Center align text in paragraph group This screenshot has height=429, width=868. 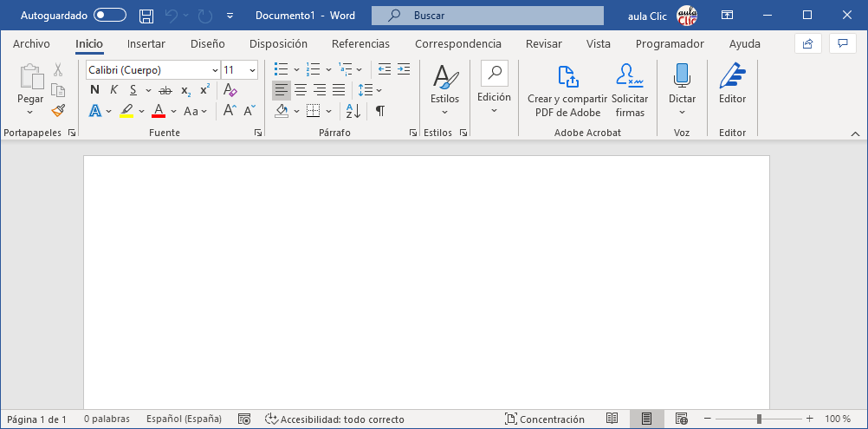(301, 90)
